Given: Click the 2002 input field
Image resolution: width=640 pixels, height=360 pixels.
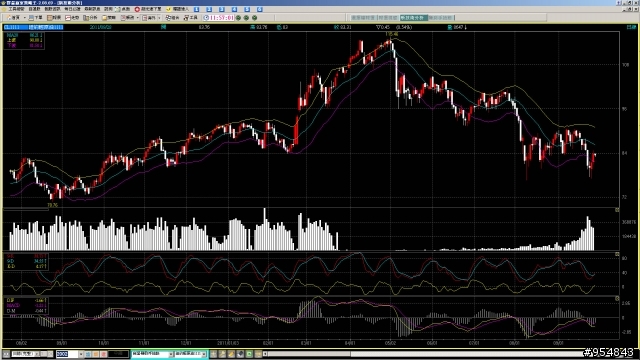Looking at the screenshot, I should click(67, 354).
